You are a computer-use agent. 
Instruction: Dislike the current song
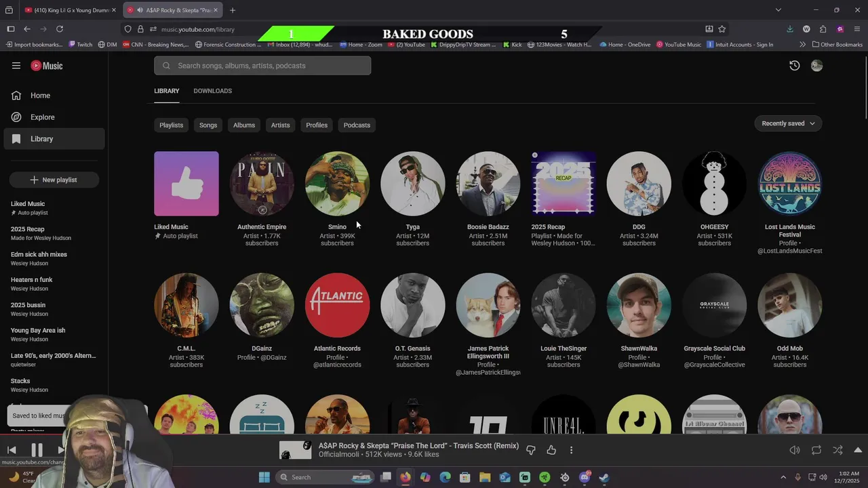(531, 450)
